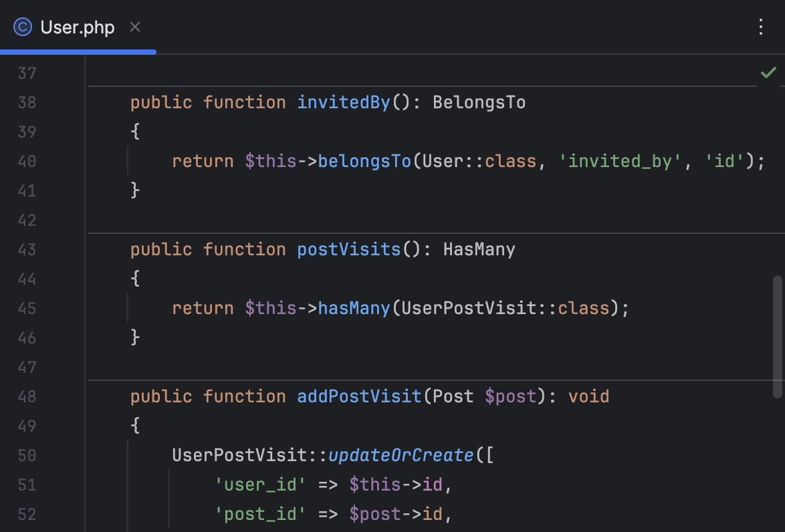Viewport: 785px width, 532px height.
Task: Click the PHP class icon on User.php tab
Action: tap(23, 27)
